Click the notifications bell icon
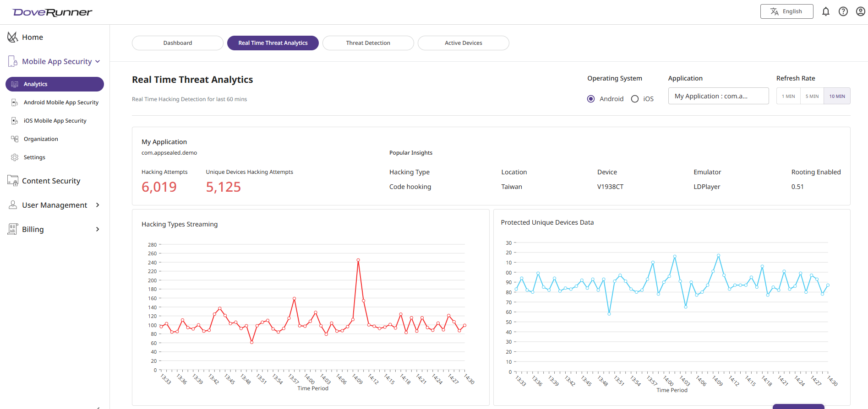Image resolution: width=868 pixels, height=409 pixels. pyautogui.click(x=825, y=11)
